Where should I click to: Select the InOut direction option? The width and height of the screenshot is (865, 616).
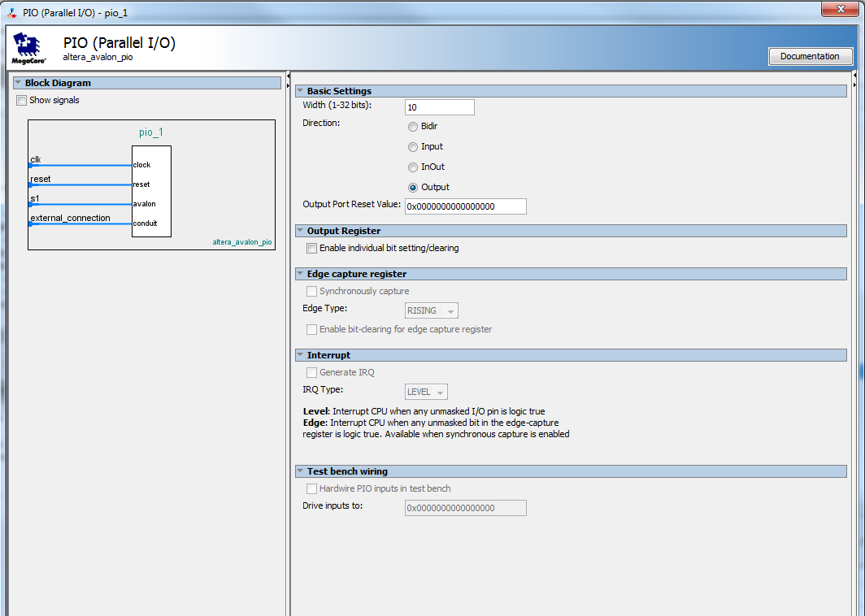pyautogui.click(x=413, y=167)
